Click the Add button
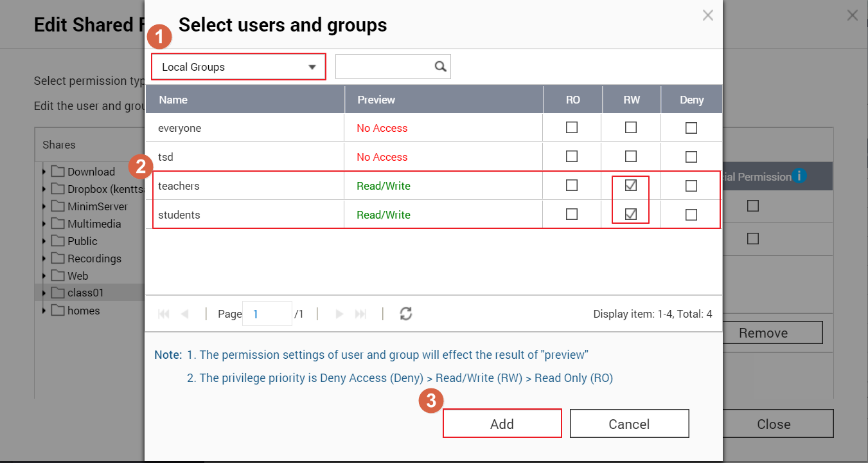 (502, 424)
